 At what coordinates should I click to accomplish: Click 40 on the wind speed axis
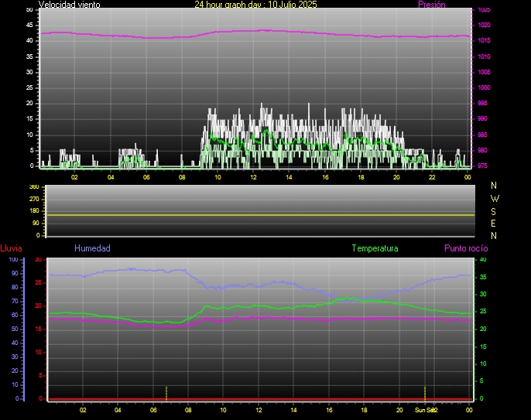click(29, 41)
